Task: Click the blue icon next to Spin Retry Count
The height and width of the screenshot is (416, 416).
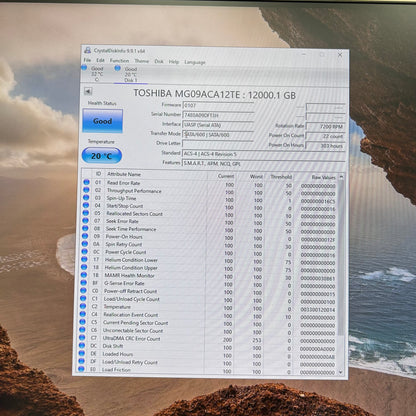Action: (x=85, y=244)
